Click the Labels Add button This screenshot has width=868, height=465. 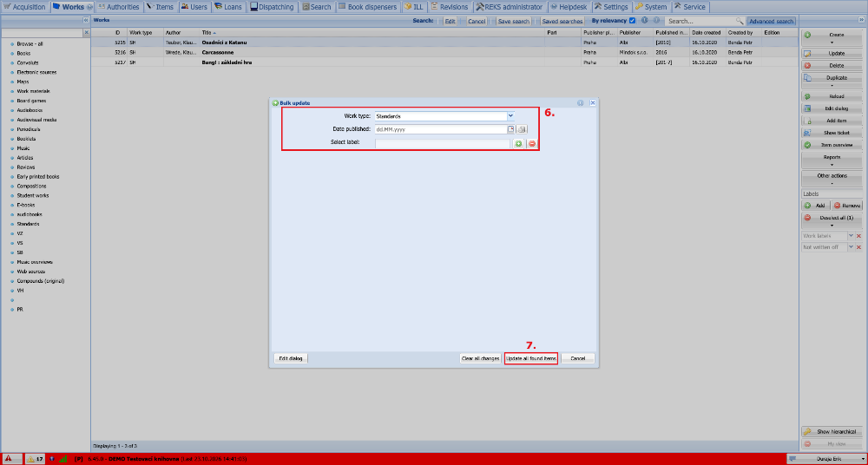coord(816,206)
